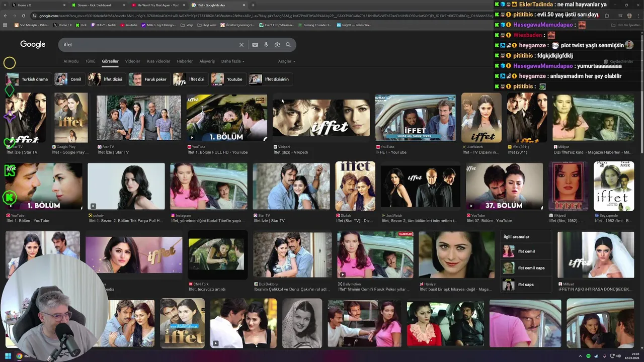
Task: Open the Windows Start button
Action: (x=8, y=356)
